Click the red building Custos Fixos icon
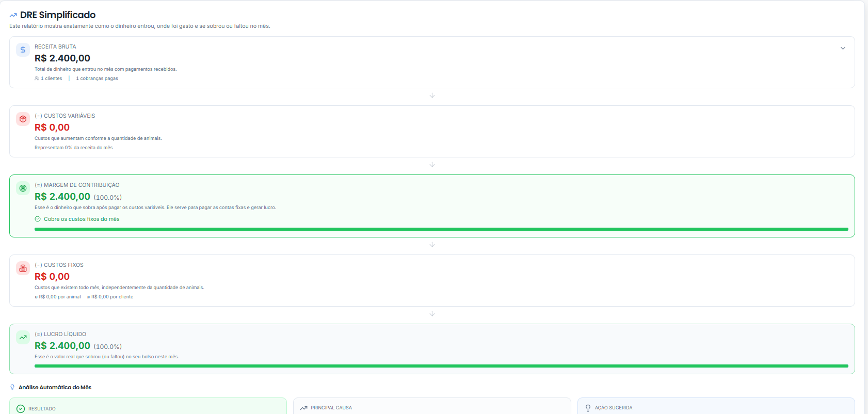The height and width of the screenshot is (414, 868). (x=23, y=268)
